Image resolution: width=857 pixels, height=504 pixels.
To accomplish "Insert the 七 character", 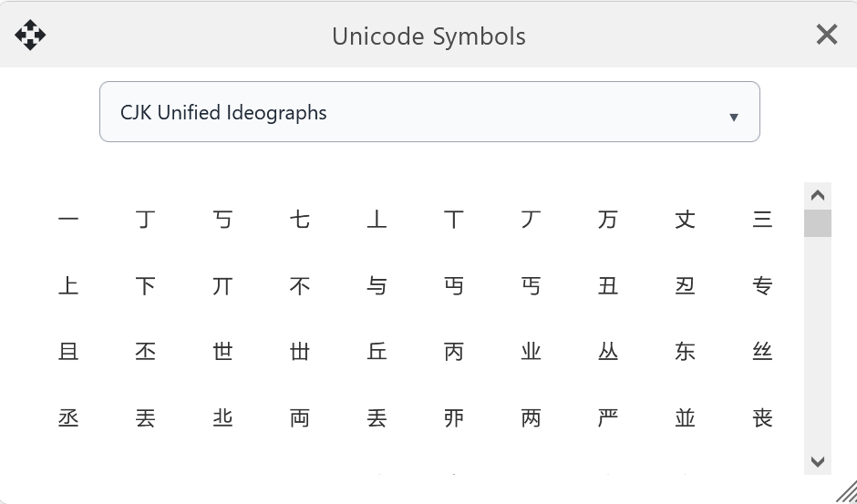I will pyautogui.click(x=300, y=220).
